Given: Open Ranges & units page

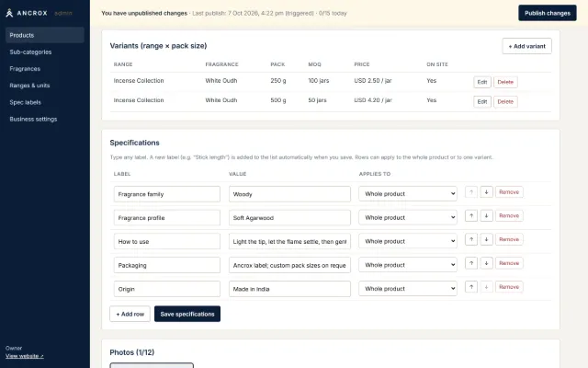Looking at the screenshot, I should pyautogui.click(x=45, y=86).
